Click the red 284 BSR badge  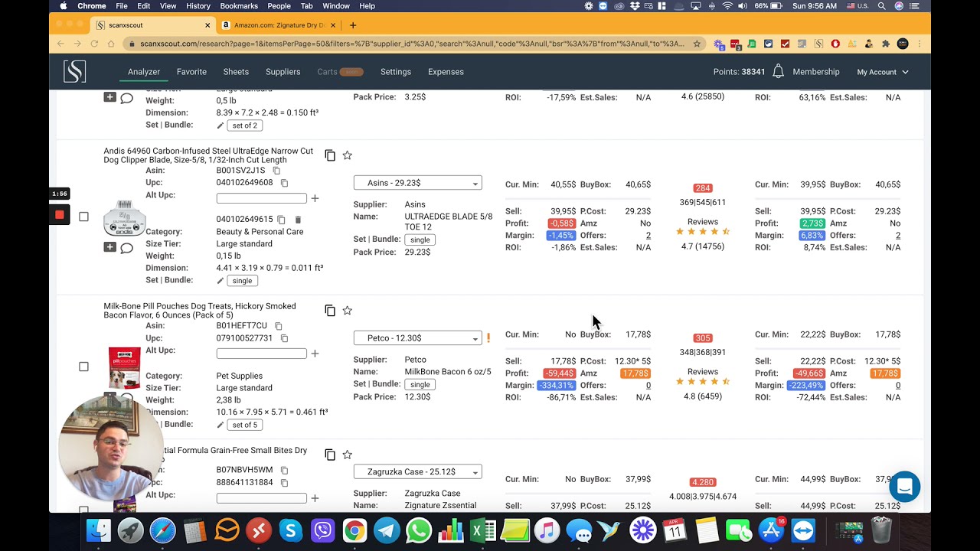(703, 188)
